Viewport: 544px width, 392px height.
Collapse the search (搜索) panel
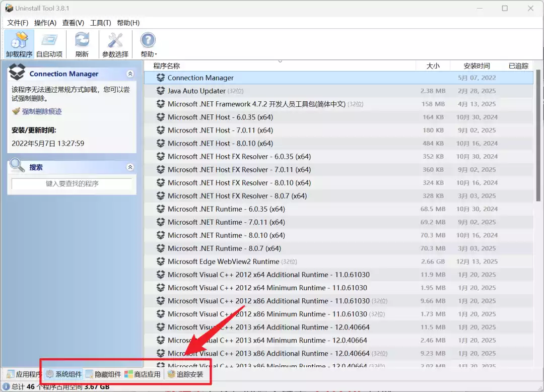click(x=130, y=167)
